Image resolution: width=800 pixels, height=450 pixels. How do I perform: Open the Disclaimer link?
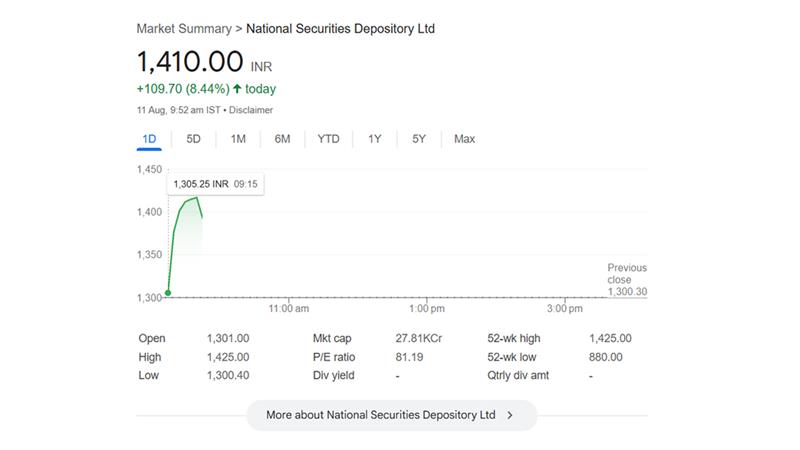tap(251, 110)
